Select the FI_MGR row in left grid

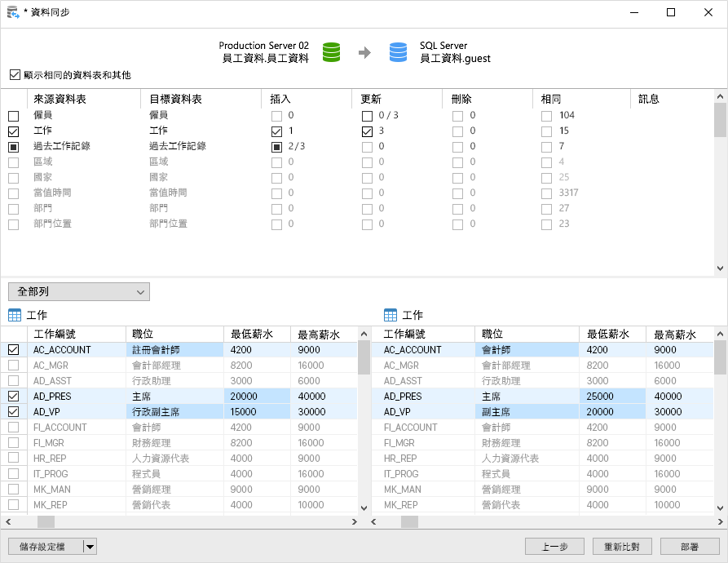coord(179,443)
